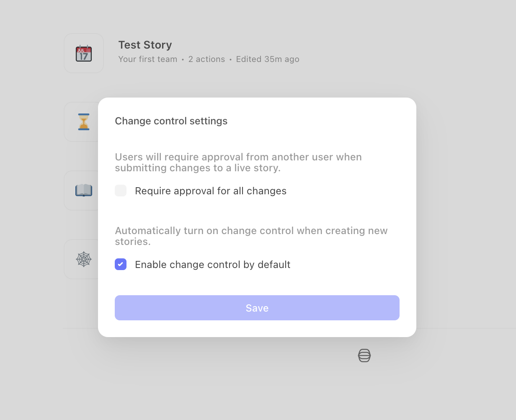Open the calendar icon story tile
Image resolution: width=516 pixels, height=420 pixels.
[84, 53]
